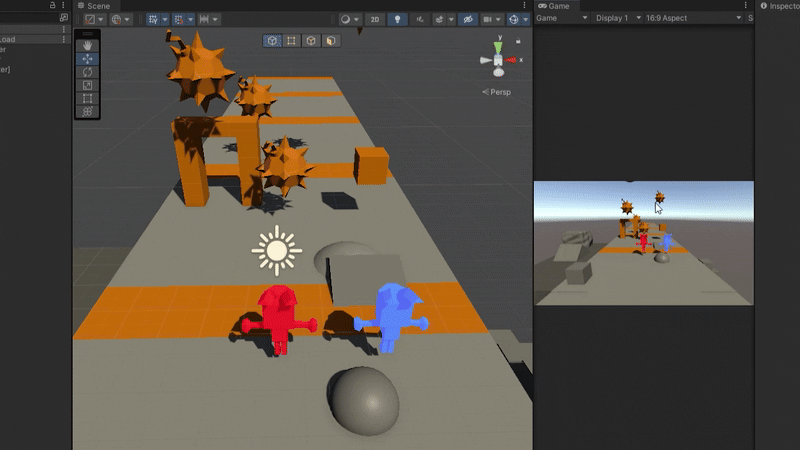
Task: Click the Hierarchy search field
Action: click(28, 17)
